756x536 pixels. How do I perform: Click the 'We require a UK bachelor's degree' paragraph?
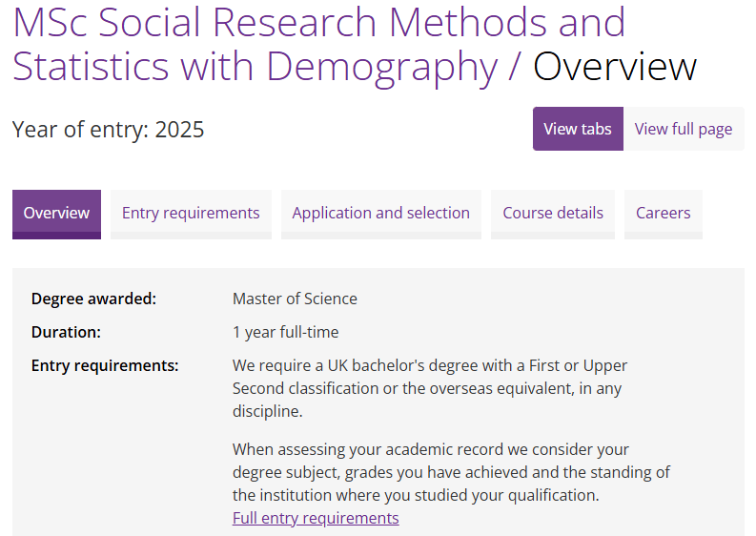pyautogui.click(x=430, y=388)
